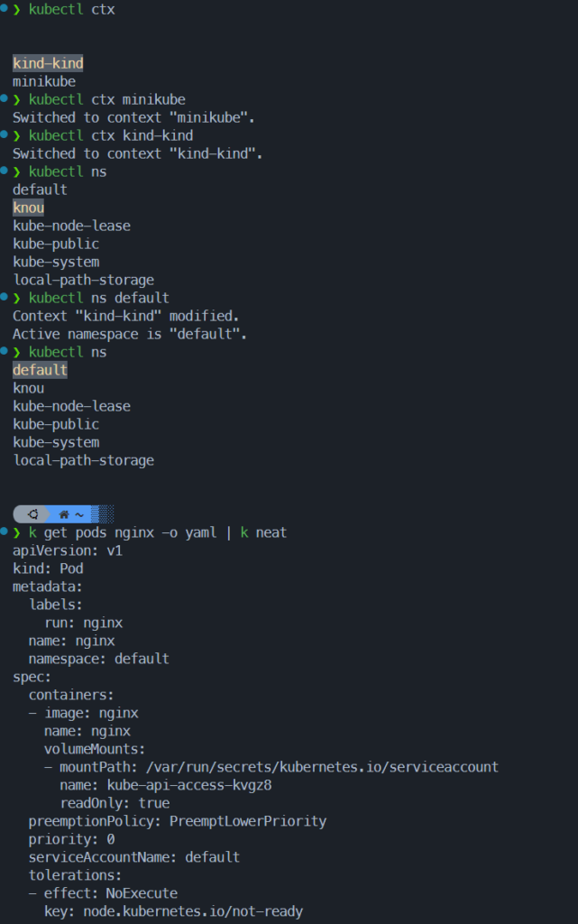This screenshot has width=578, height=924.
Task: Click the blue dot beside 'kubectl ctx minikube'
Action: 4,98
